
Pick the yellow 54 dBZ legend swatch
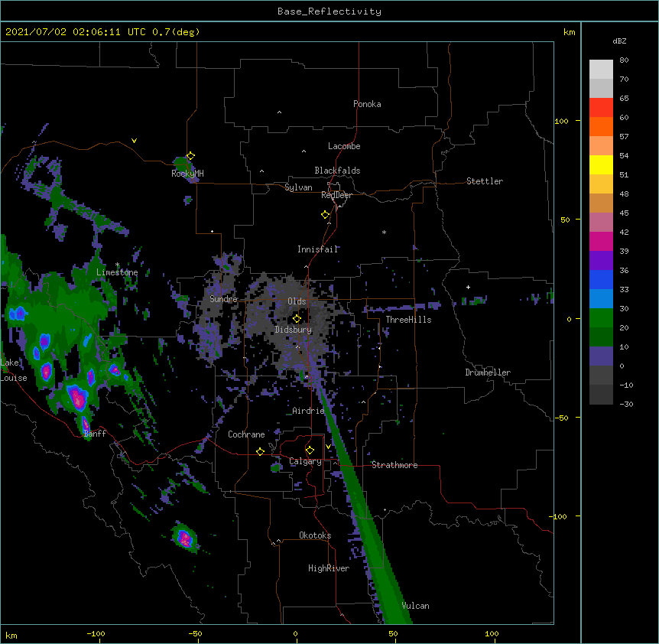[601, 164]
